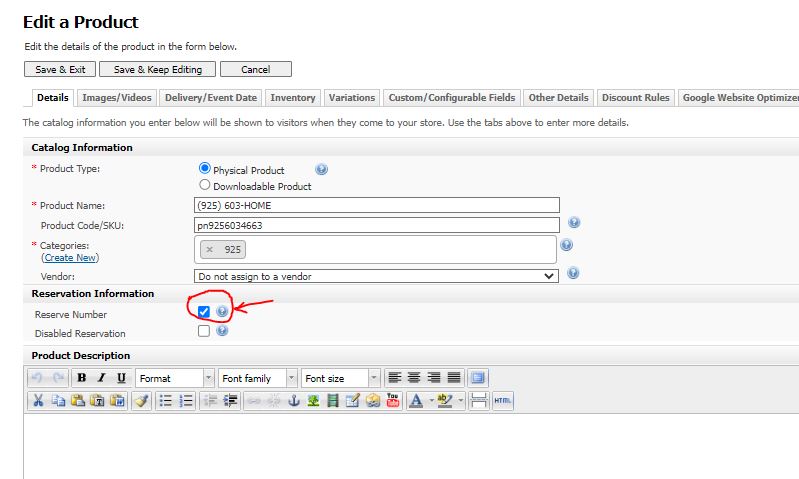Justify the text fully

click(454, 378)
